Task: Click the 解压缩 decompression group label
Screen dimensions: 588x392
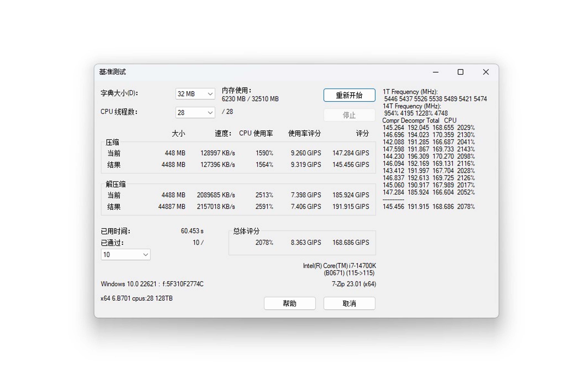Action: point(115,184)
